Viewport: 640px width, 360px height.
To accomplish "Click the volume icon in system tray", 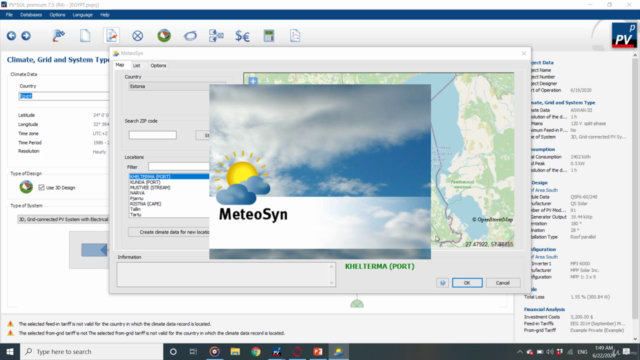I will click(550, 352).
